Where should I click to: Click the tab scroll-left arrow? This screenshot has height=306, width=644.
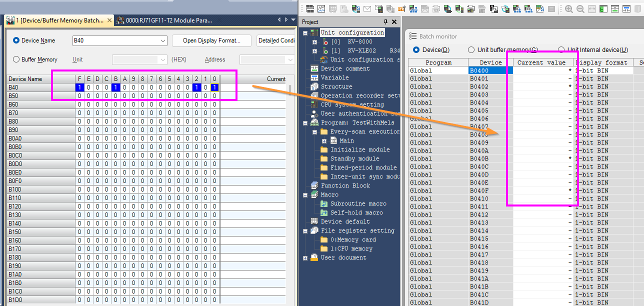[279, 20]
